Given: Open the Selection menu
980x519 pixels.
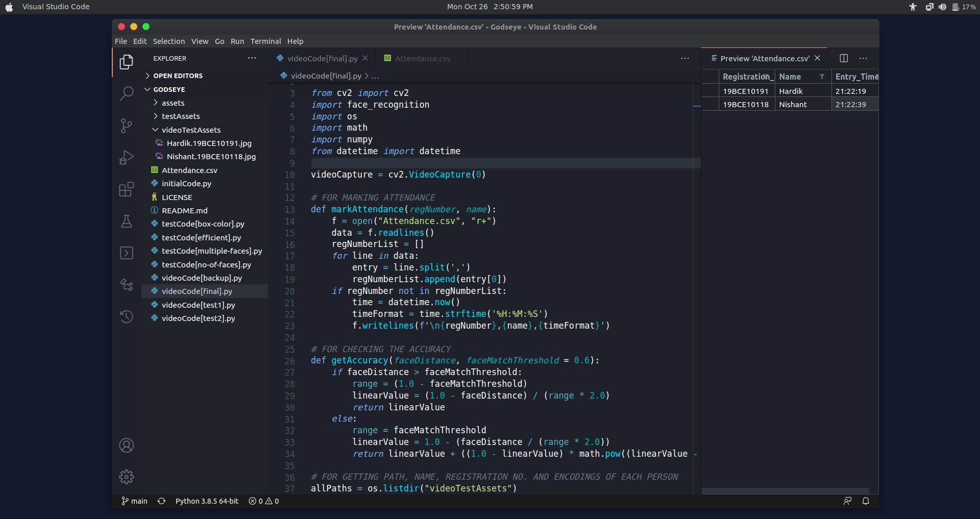Looking at the screenshot, I should point(169,41).
